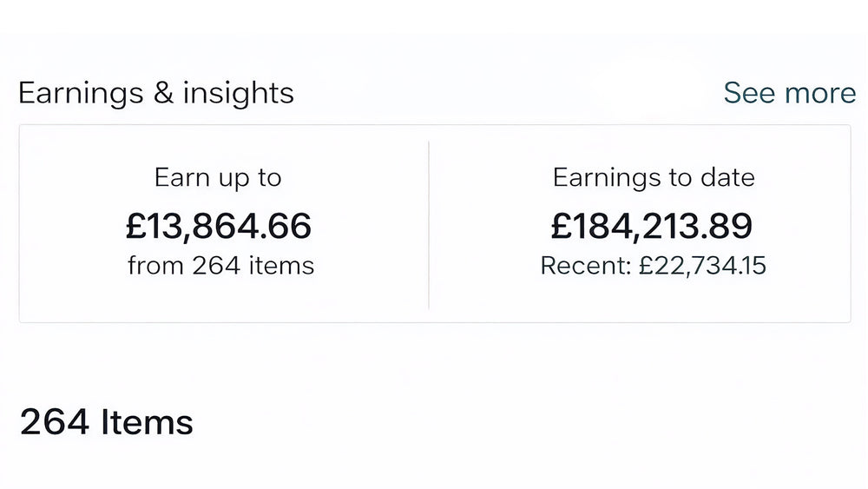Click the word items under Earn up to
Viewport: 868px width, 489px height.
coord(281,265)
